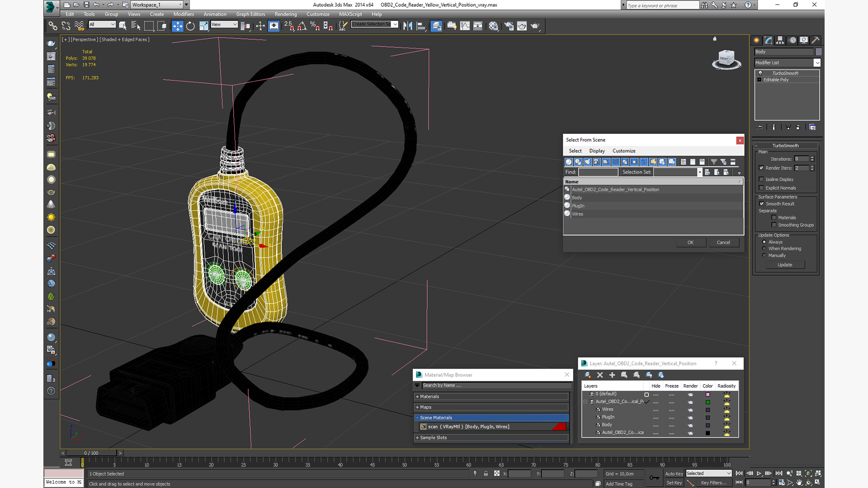Open the Graph Editors menu
868x488 pixels.
[x=250, y=14]
